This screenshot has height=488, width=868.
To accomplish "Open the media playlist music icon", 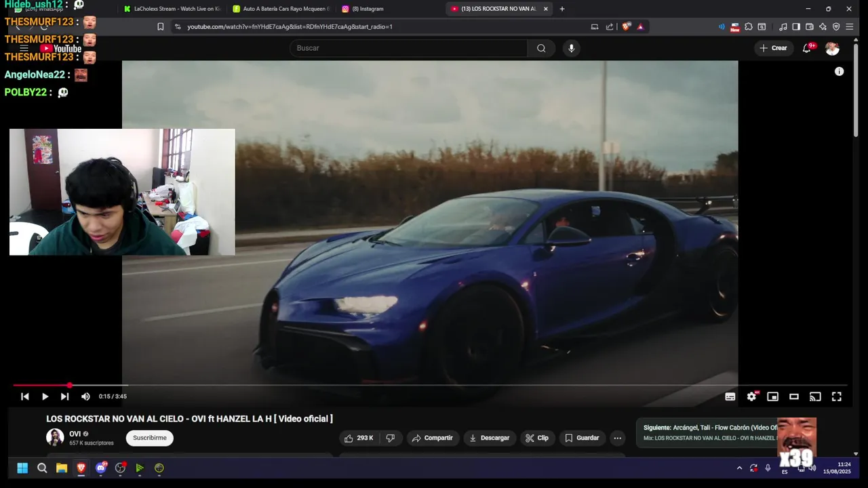I will pyautogui.click(x=783, y=26).
